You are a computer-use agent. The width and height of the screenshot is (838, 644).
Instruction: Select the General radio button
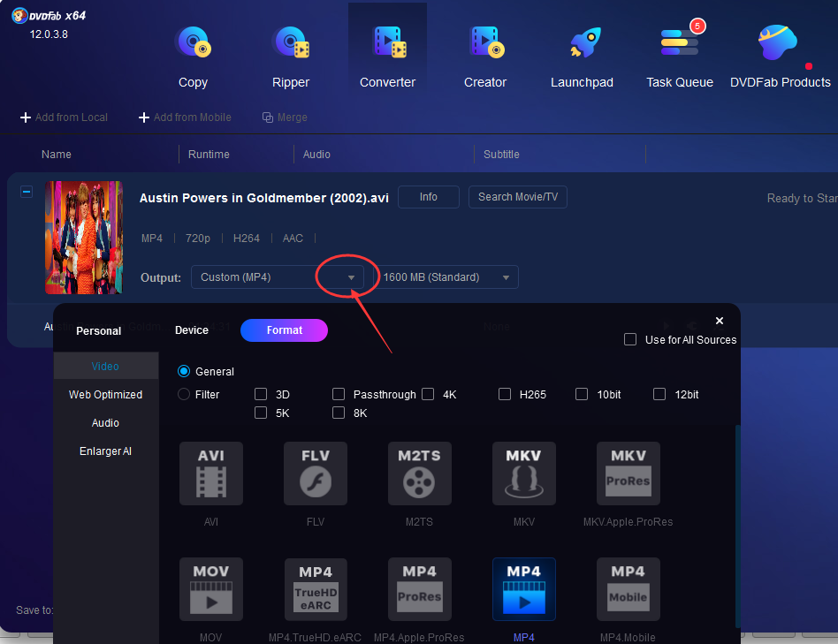(184, 371)
